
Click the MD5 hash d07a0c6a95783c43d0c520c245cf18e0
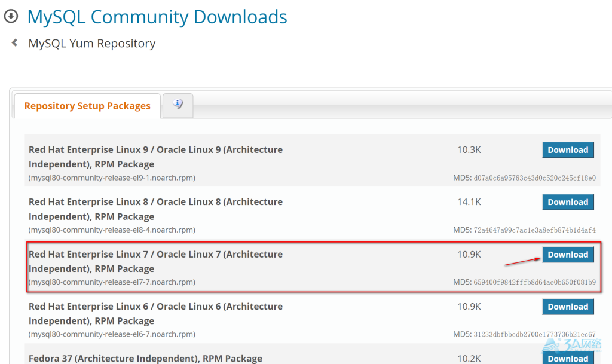(535, 178)
